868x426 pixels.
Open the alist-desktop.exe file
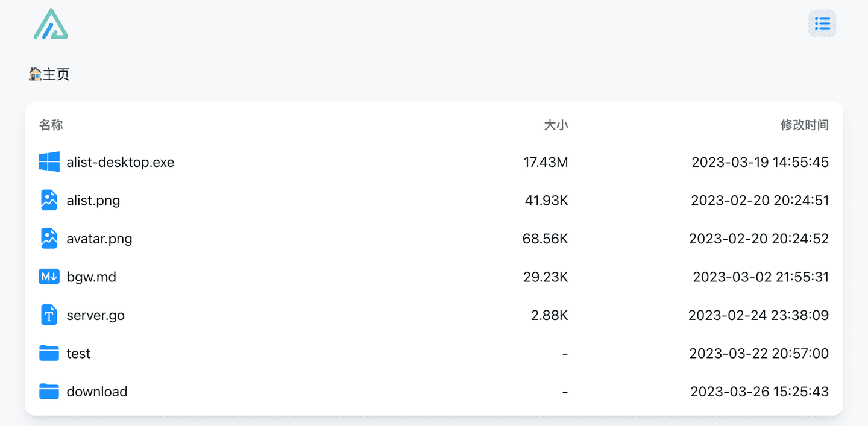coord(121,162)
